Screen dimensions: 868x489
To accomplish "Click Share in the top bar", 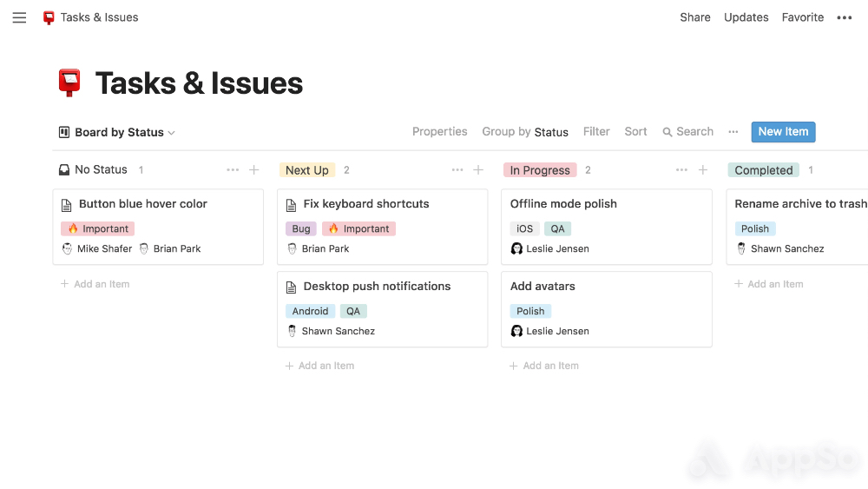I will pyautogui.click(x=695, y=17).
